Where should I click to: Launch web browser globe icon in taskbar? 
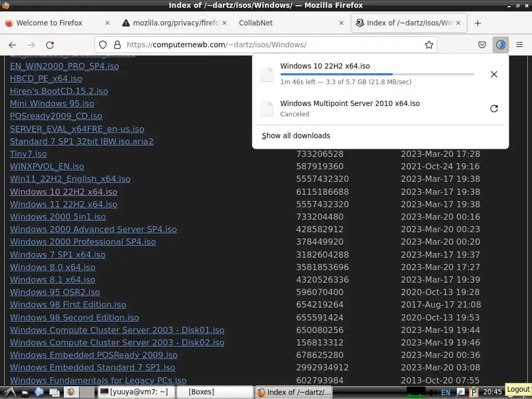(38, 392)
